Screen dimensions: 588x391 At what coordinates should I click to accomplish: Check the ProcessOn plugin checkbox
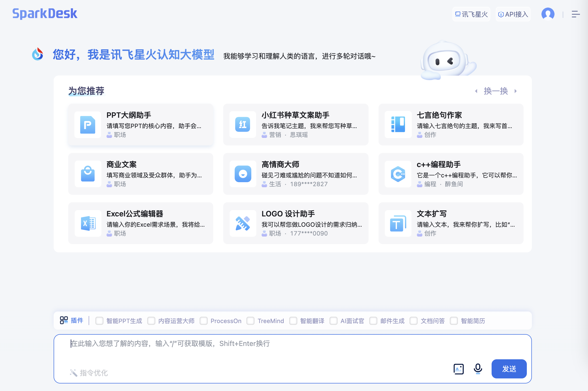(204, 321)
